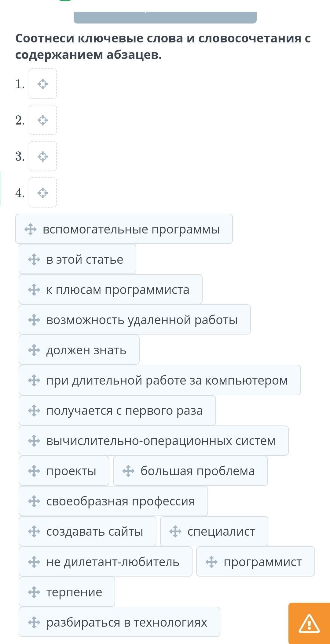Click the drag icon beside 'программист'
Screen dimensions: 330x644
tap(211, 561)
